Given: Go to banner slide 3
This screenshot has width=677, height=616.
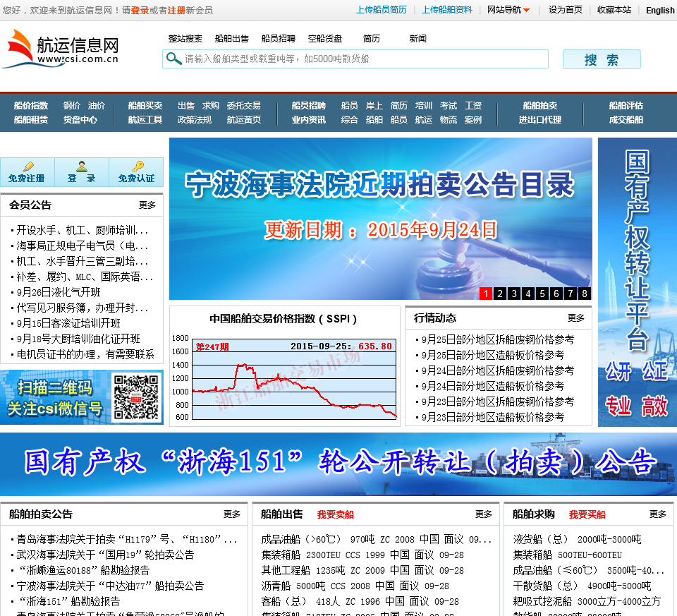Looking at the screenshot, I should point(514,294).
